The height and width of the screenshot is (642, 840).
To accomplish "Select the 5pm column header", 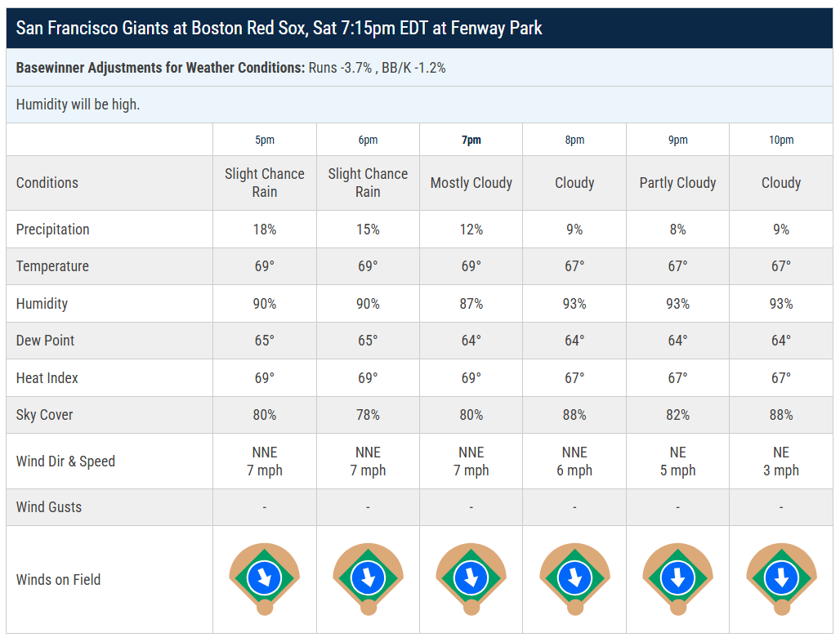I will coord(265,140).
